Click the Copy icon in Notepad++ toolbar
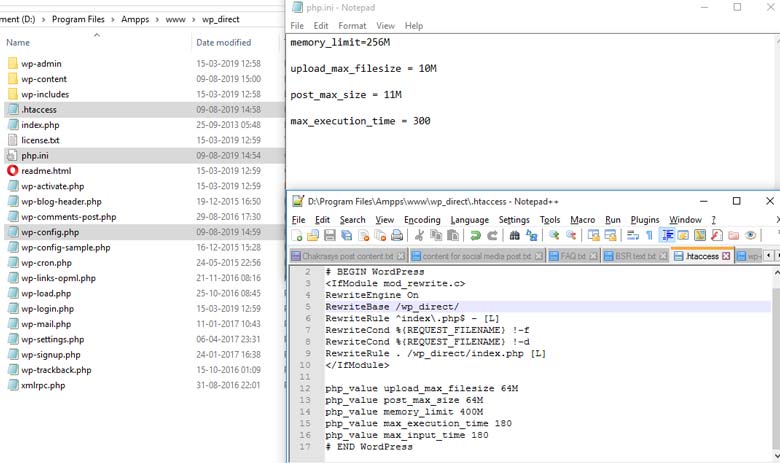 (436, 235)
